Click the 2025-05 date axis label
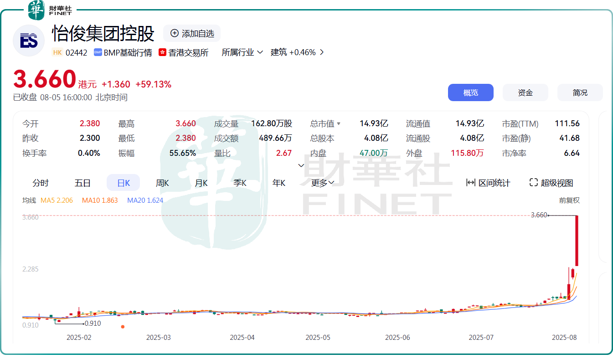The height and width of the screenshot is (364, 613). 318,338
